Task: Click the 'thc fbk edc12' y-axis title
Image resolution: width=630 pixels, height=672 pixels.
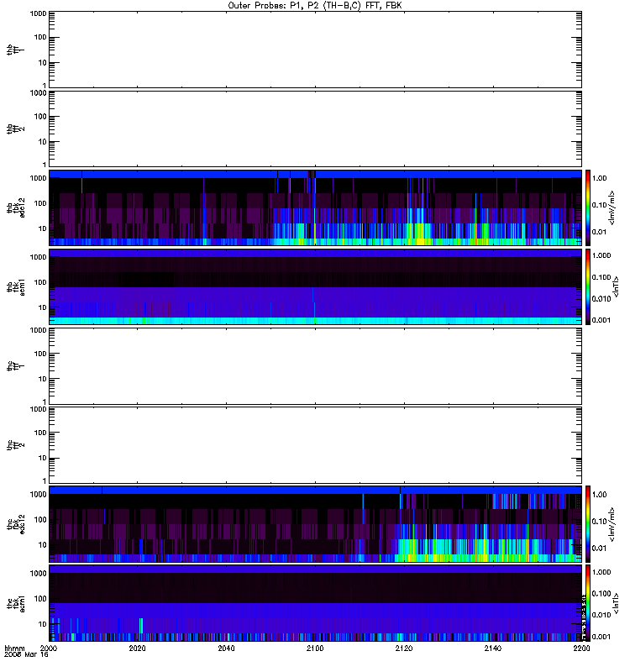Action: pos(15,524)
